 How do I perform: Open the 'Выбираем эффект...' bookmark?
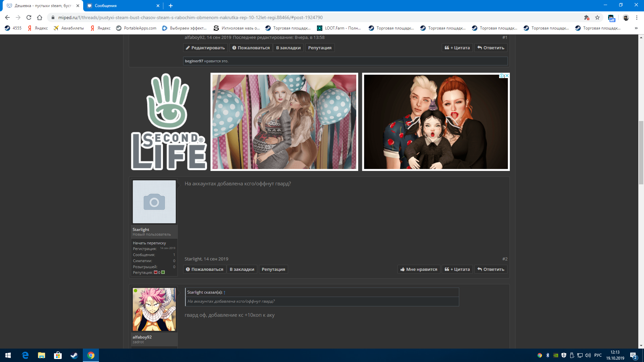[x=184, y=28]
